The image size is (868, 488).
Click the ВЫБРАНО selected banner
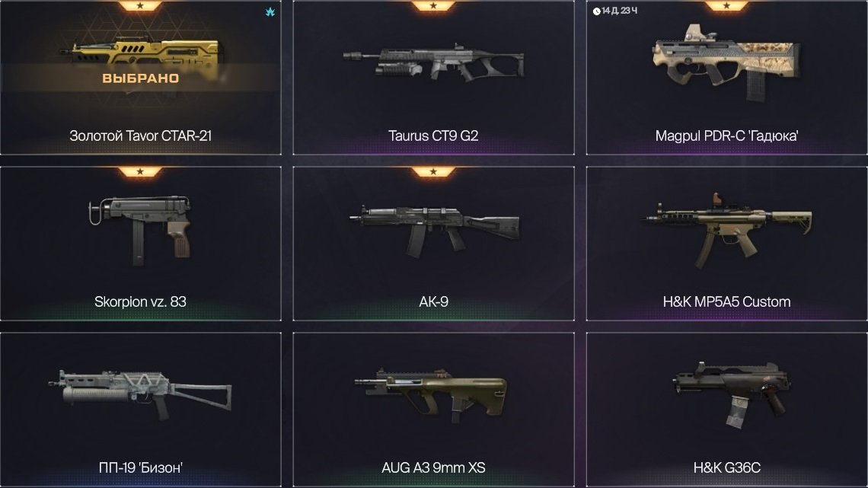click(x=141, y=78)
